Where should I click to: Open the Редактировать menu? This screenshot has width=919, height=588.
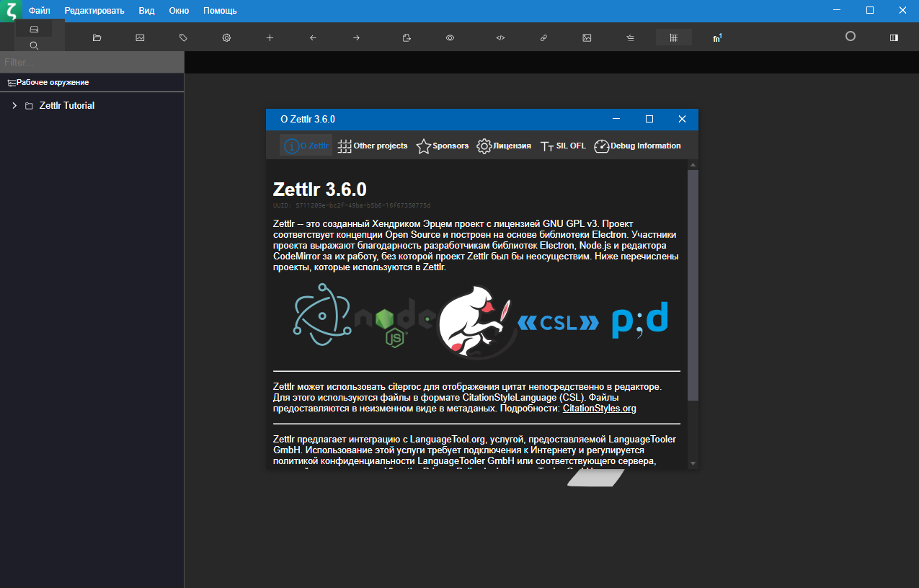pos(94,11)
